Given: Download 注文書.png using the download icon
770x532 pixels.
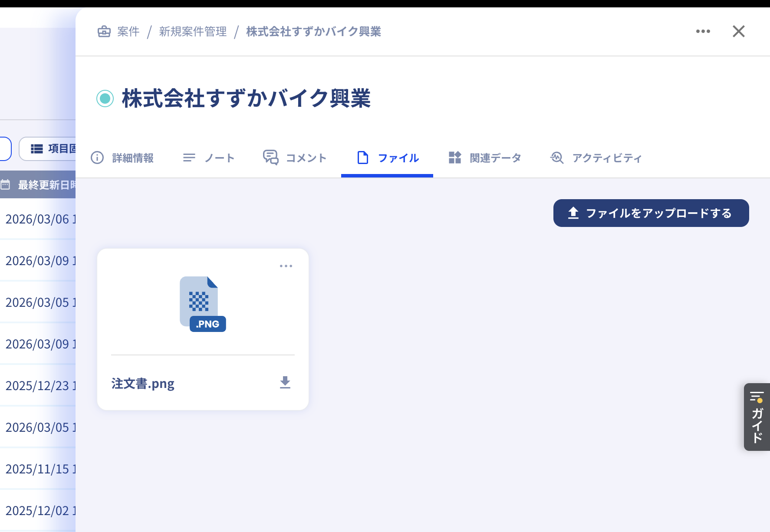Looking at the screenshot, I should [x=285, y=382].
